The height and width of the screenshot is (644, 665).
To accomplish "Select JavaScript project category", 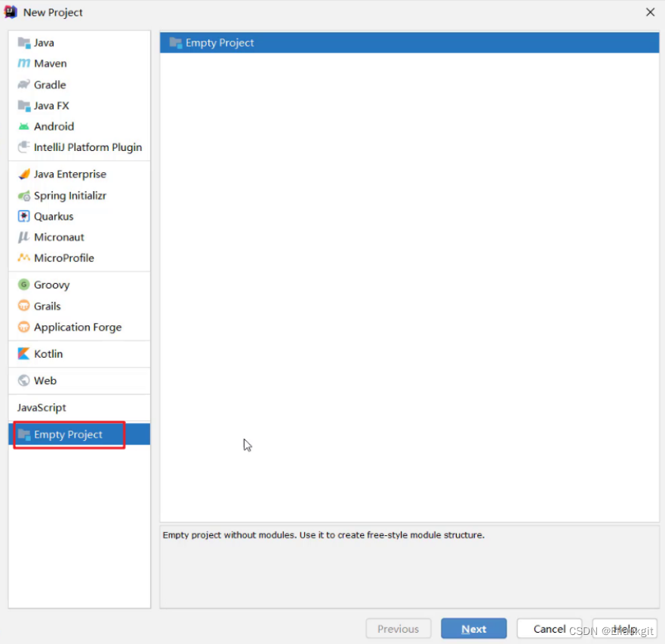I will pos(42,408).
